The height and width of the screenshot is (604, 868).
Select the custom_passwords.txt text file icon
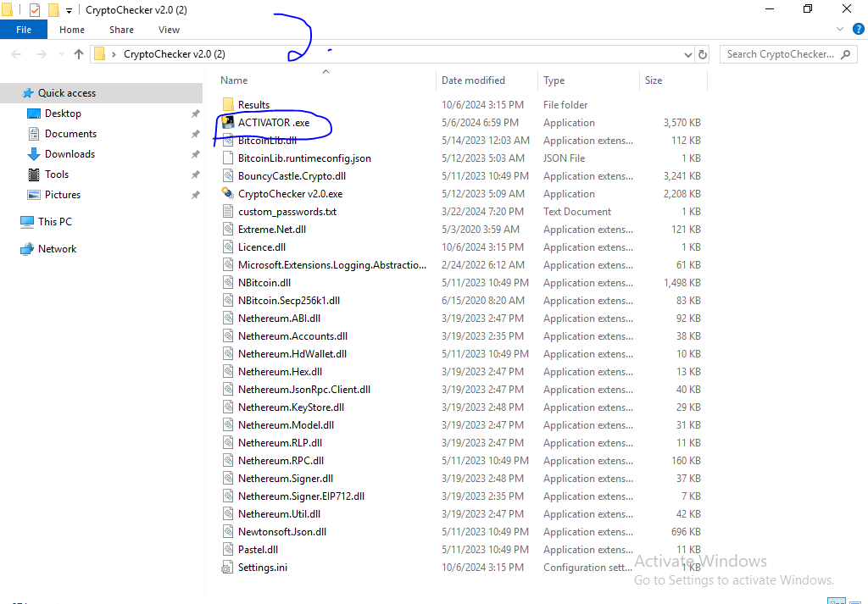pyautogui.click(x=227, y=212)
